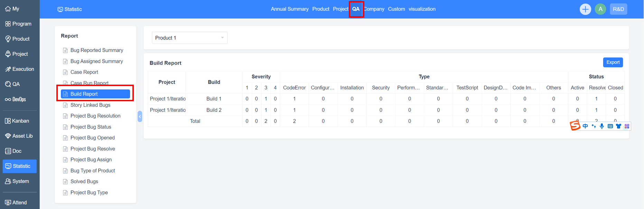
Task: Switch to the Annual Summary tab
Action: [x=289, y=9]
